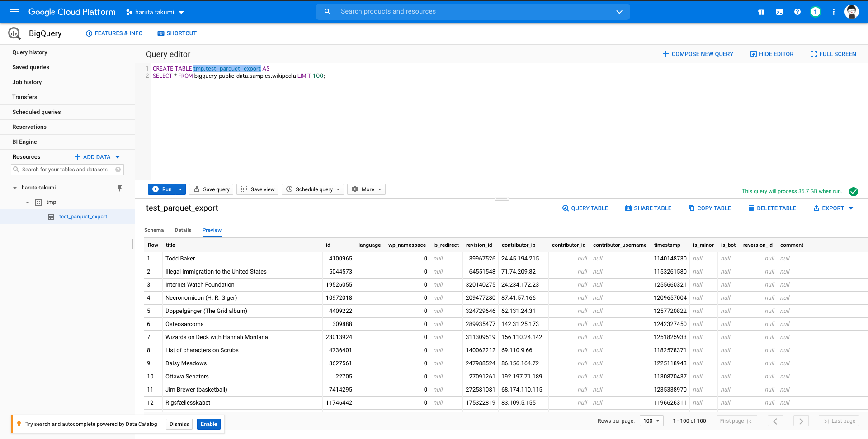Image resolution: width=868 pixels, height=439 pixels.
Task: Enable Data Catalog search autocomplete
Action: pyautogui.click(x=208, y=424)
